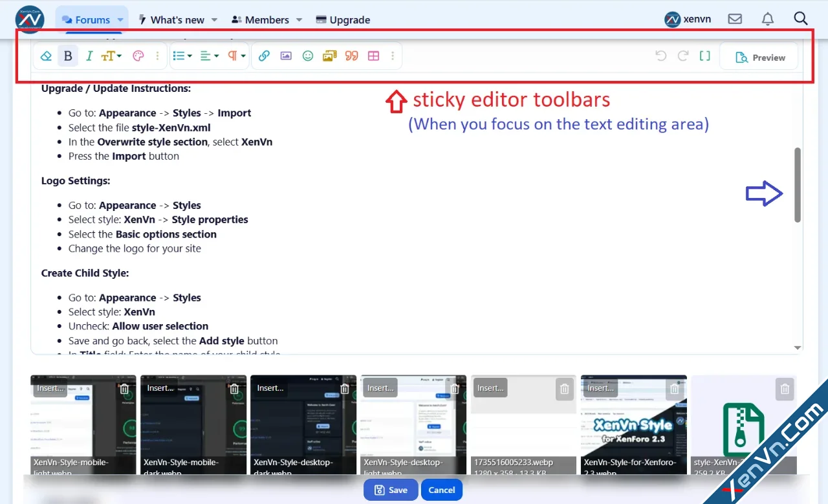Toggle italic formatting
Screen dimensions: 828x504
(89, 56)
